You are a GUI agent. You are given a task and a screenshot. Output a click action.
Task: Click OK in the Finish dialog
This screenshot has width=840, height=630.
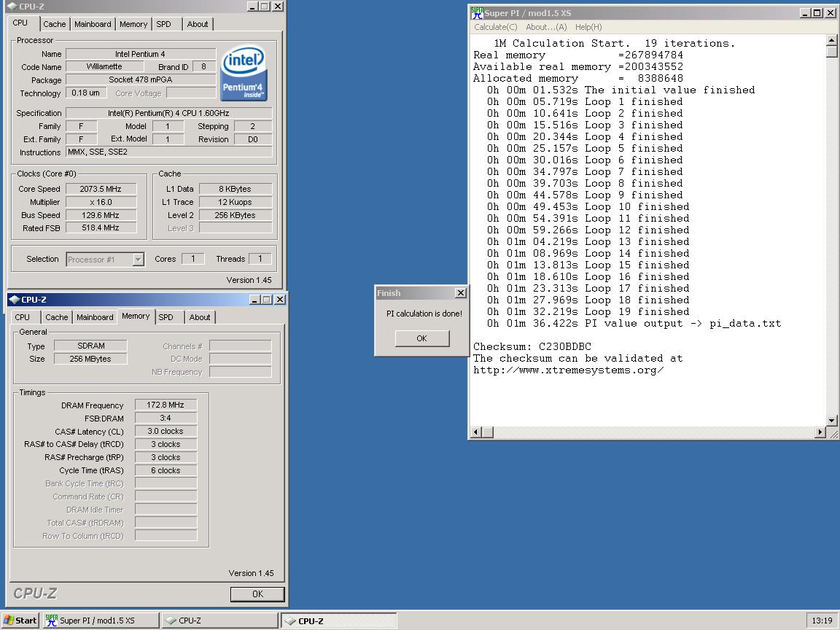(422, 338)
